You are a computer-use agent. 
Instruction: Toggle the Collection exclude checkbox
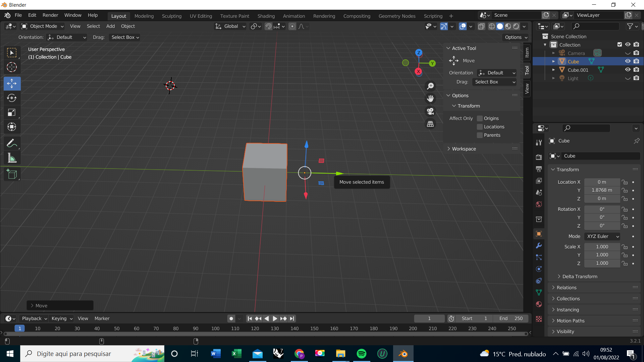[620, 45]
